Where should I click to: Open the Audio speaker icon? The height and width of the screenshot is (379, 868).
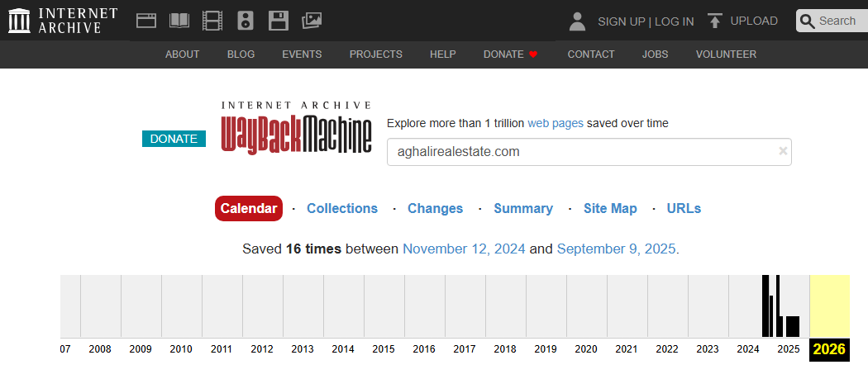tap(246, 21)
